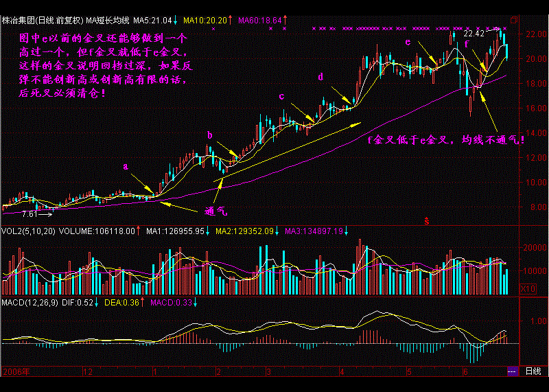
Task: Select the 株冶集团(日线.前复权) chart title
Action: [x=43, y=21]
